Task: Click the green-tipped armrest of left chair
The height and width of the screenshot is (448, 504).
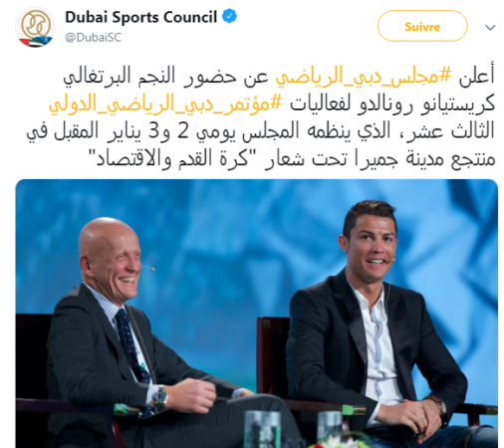Action: [126, 410]
